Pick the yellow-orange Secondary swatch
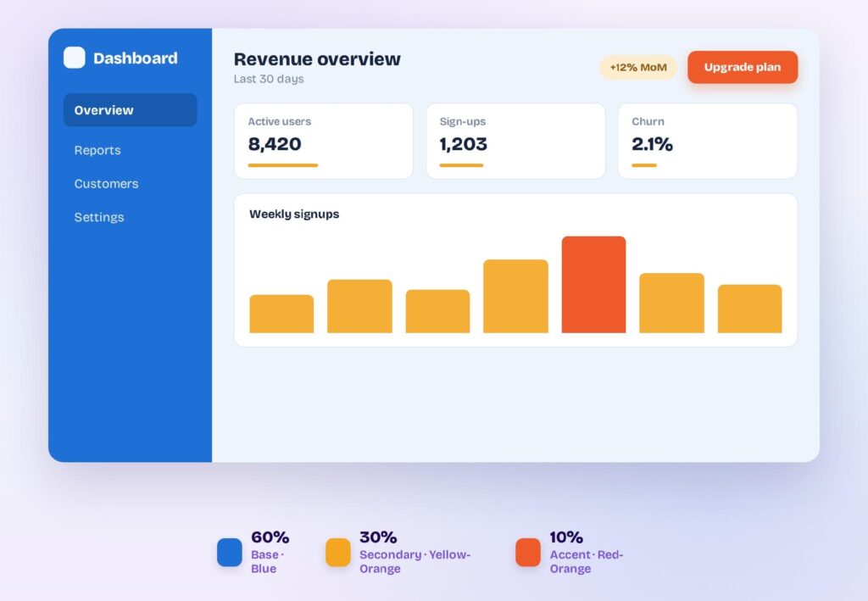The image size is (868, 601). click(337, 553)
